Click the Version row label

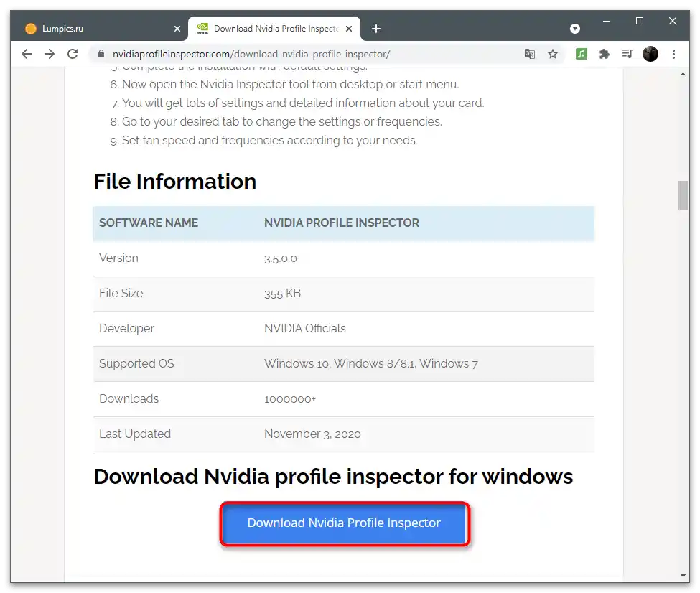click(x=118, y=258)
